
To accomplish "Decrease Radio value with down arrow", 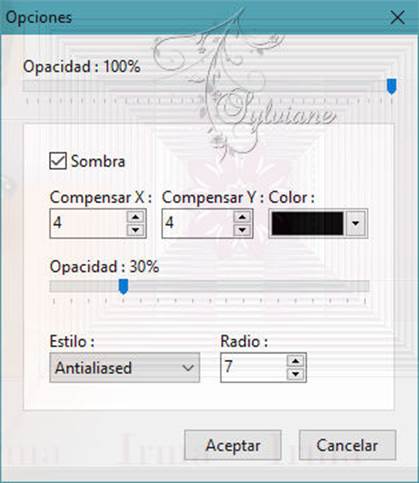I will pos(295,374).
